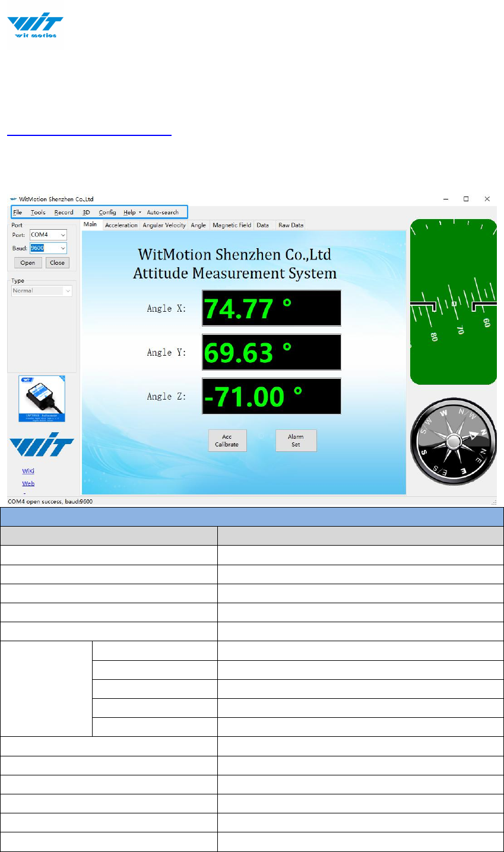The width and height of the screenshot is (504, 852).
Task: Open the Record menu
Action: pyautogui.click(x=64, y=213)
